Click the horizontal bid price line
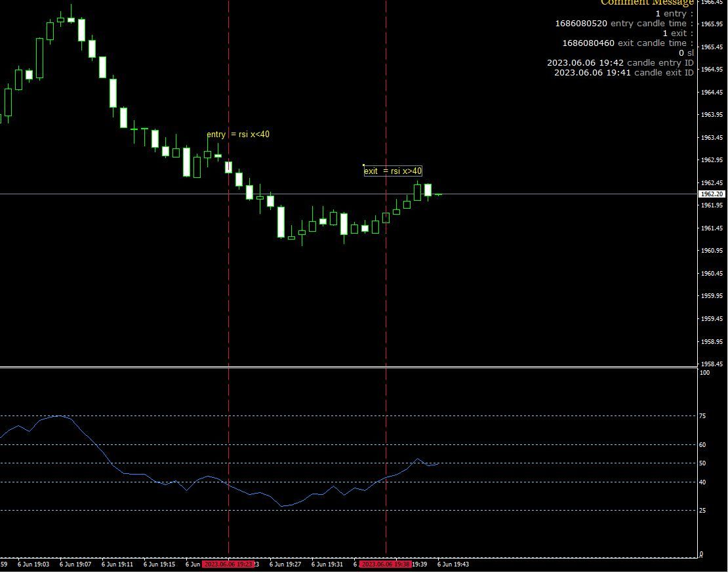 coord(348,194)
